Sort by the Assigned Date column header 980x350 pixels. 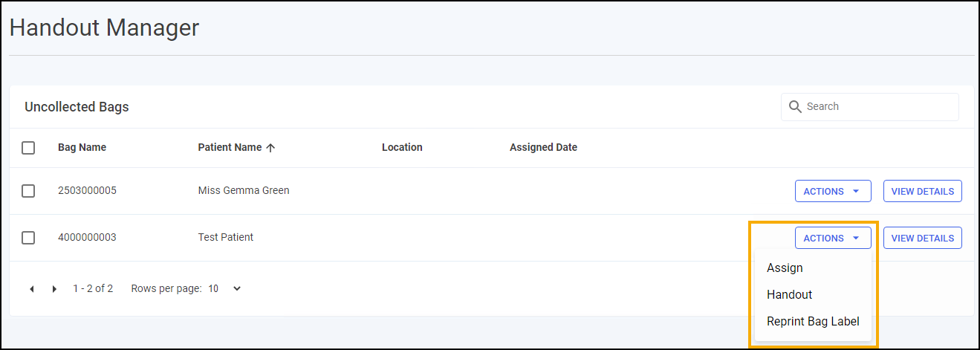coord(543,148)
